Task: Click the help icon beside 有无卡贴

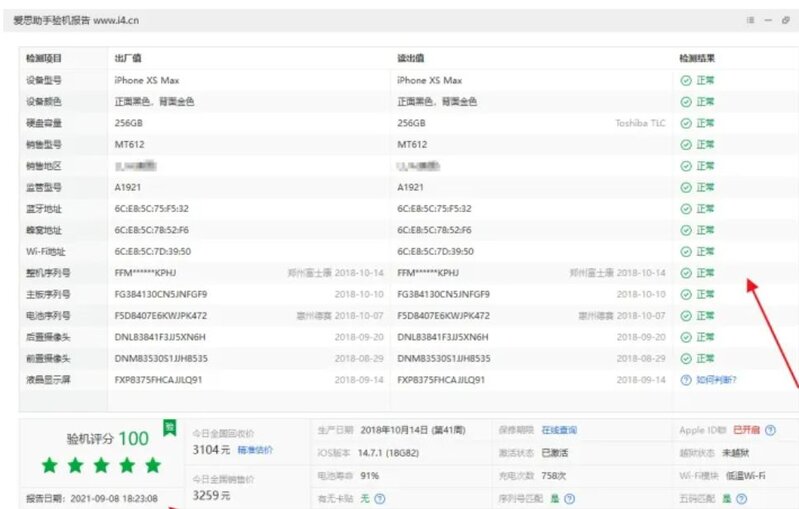Action: (380, 498)
